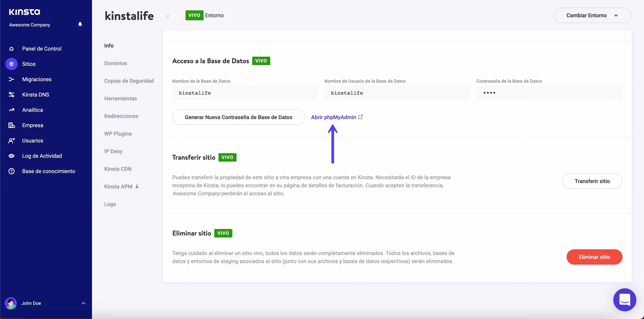Go to Sitios in sidebar
This screenshot has height=319, width=644.
(x=29, y=64)
